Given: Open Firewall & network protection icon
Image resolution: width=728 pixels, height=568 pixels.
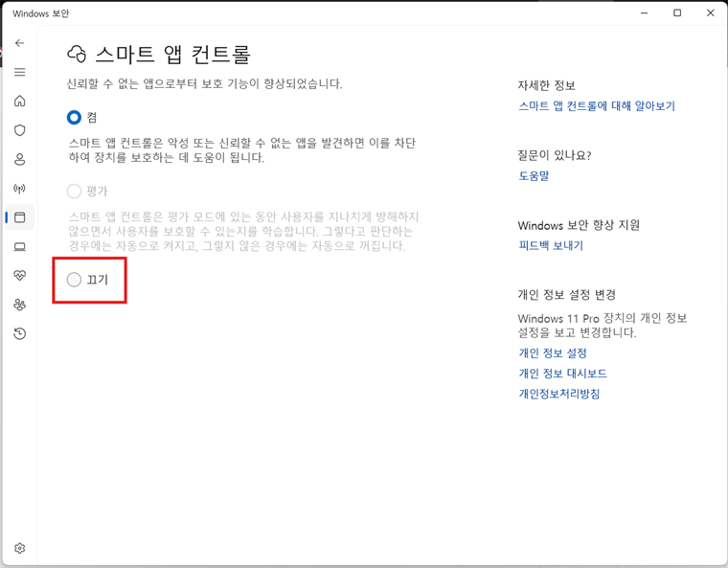Looking at the screenshot, I should click(x=19, y=188).
